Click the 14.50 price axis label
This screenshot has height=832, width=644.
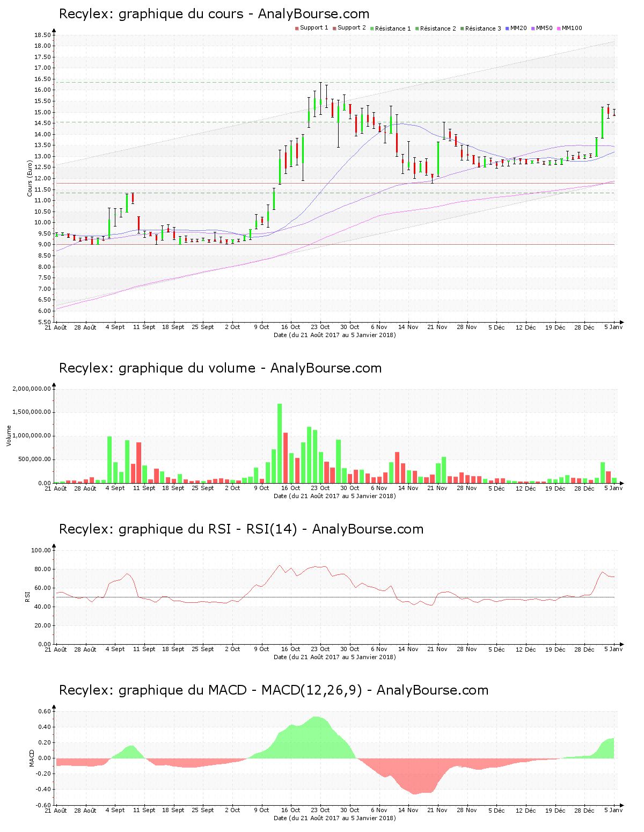(x=42, y=123)
